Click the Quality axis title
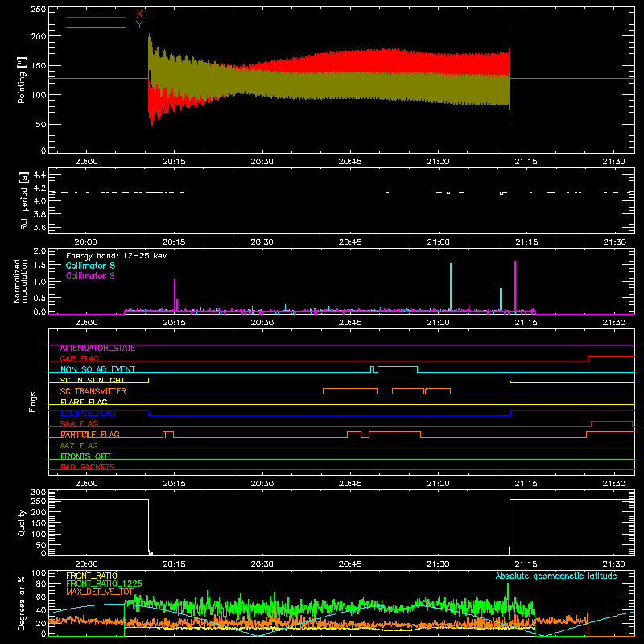 pos(22,522)
